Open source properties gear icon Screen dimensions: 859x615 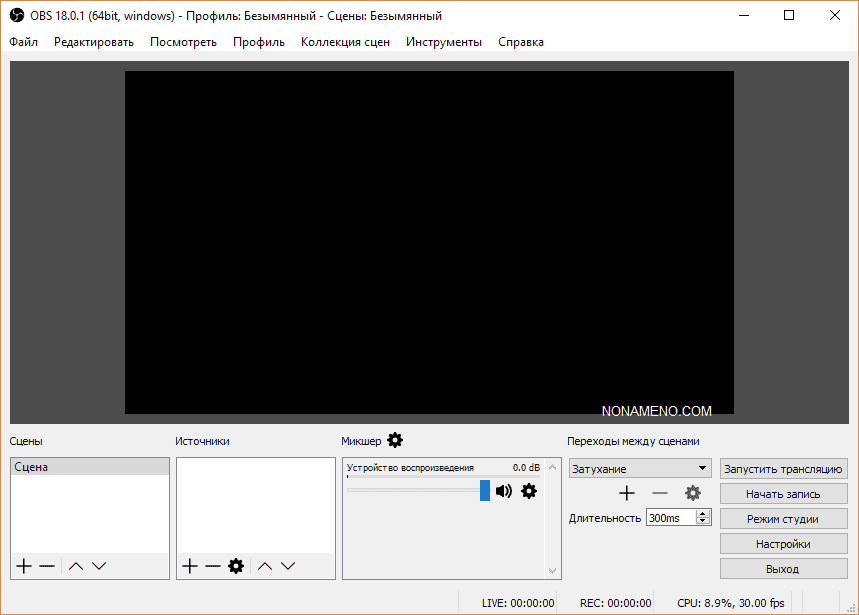pyautogui.click(x=236, y=566)
